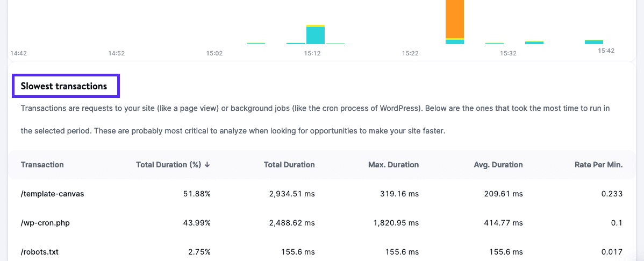Screen dimensions: 644x261
Task: Click the tall orange chart bar
Action: coord(455,19)
